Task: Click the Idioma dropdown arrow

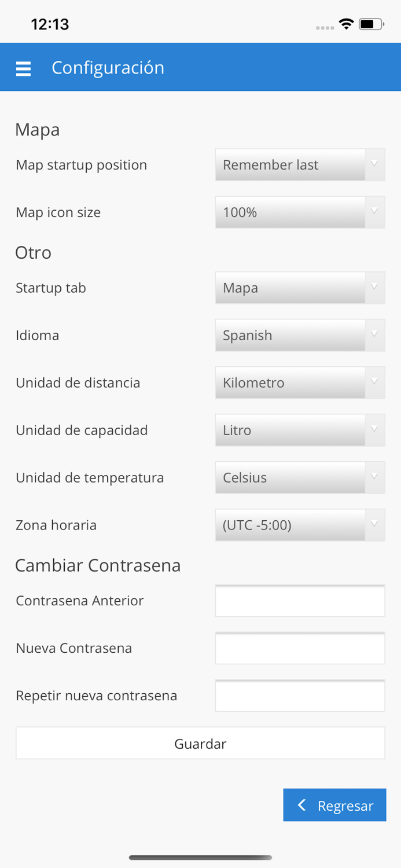Action: point(375,335)
